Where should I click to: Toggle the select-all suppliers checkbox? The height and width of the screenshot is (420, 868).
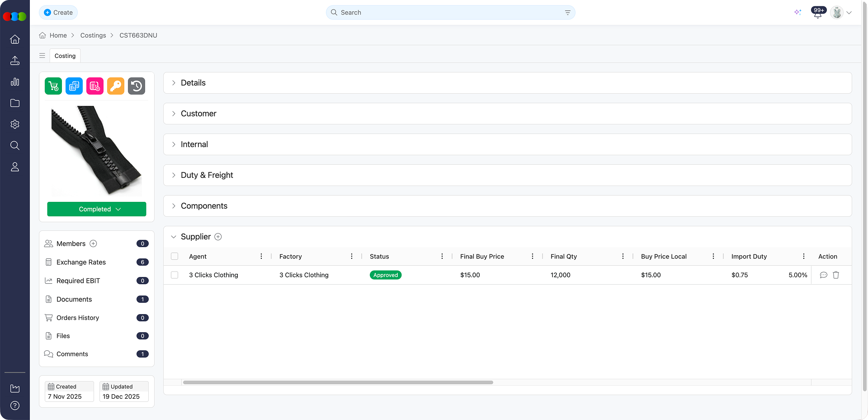pos(175,257)
